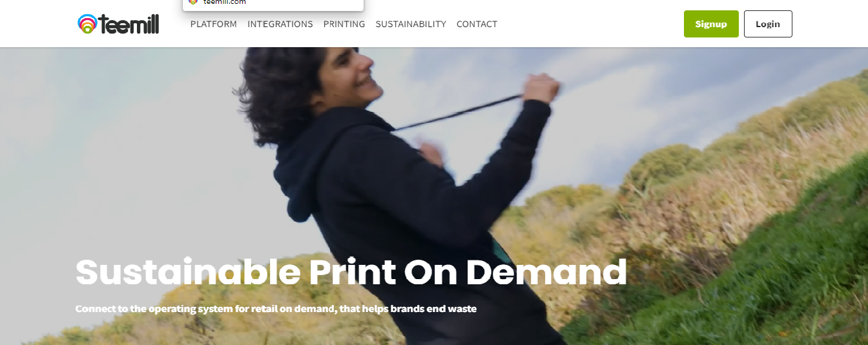This screenshot has height=345, width=868.
Task: Click the teemill.com text in the tooltip
Action: coord(224,2)
